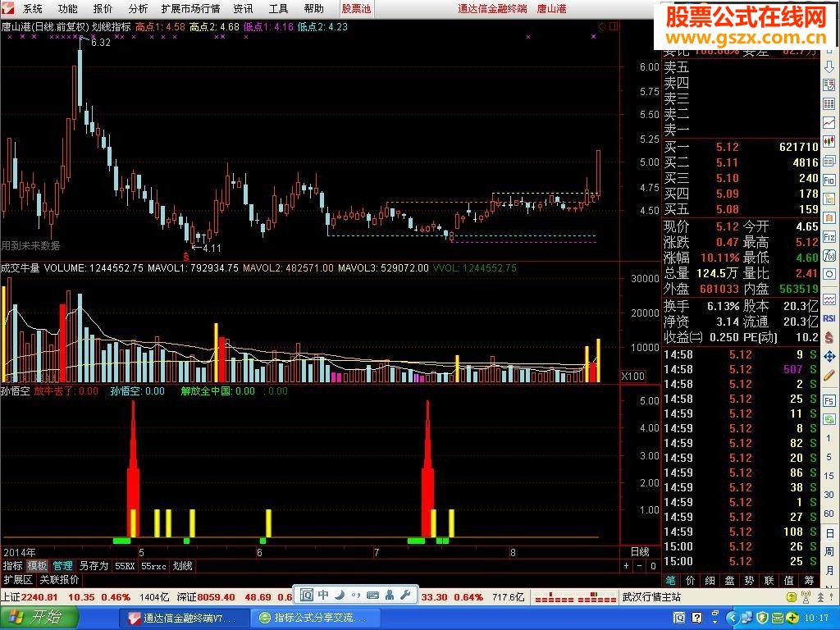The height and width of the screenshot is (630, 840).
Task: Click the Windows 开始 start button
Action: pos(38,617)
